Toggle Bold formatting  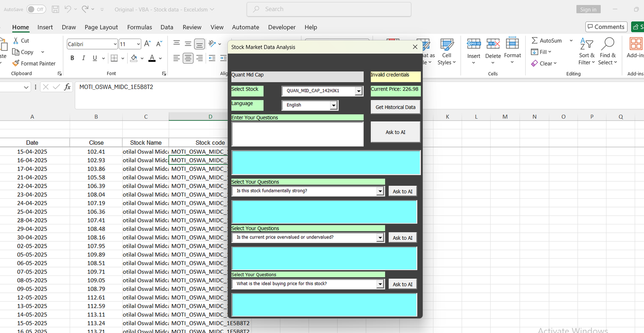(72, 58)
